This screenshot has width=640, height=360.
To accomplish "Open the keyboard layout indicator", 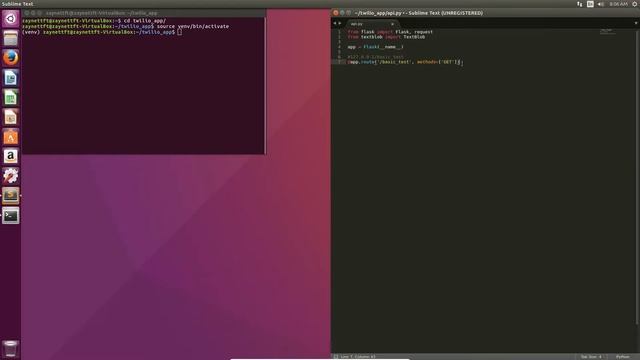I will (x=590, y=4).
